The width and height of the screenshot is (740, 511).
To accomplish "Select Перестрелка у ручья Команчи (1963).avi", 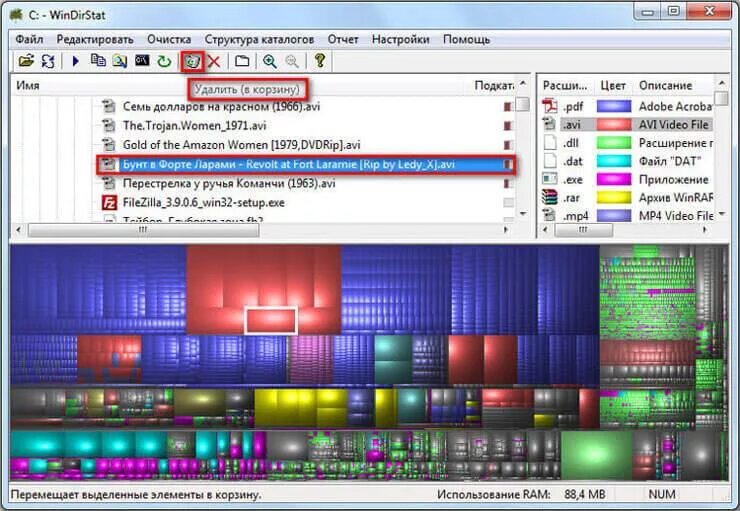I will click(x=229, y=183).
